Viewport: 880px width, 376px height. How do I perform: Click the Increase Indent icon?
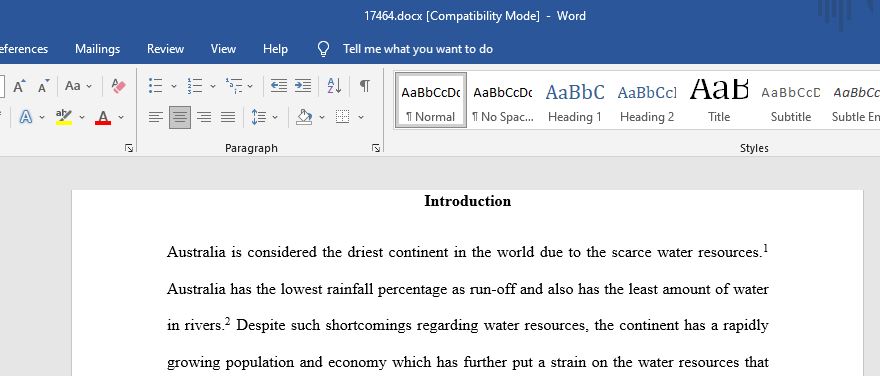tap(302, 86)
